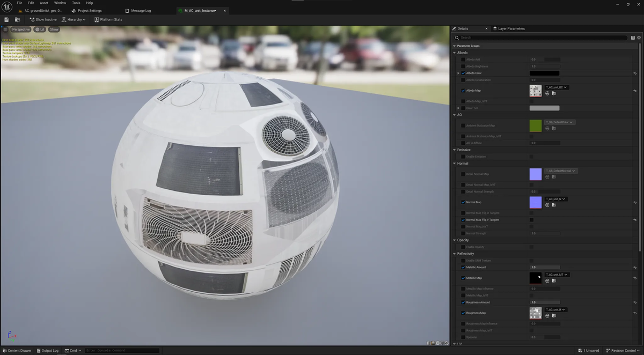Image resolution: width=644 pixels, height=355 pixels.
Task: Collapse the Normal parameter group
Action: tap(455, 164)
